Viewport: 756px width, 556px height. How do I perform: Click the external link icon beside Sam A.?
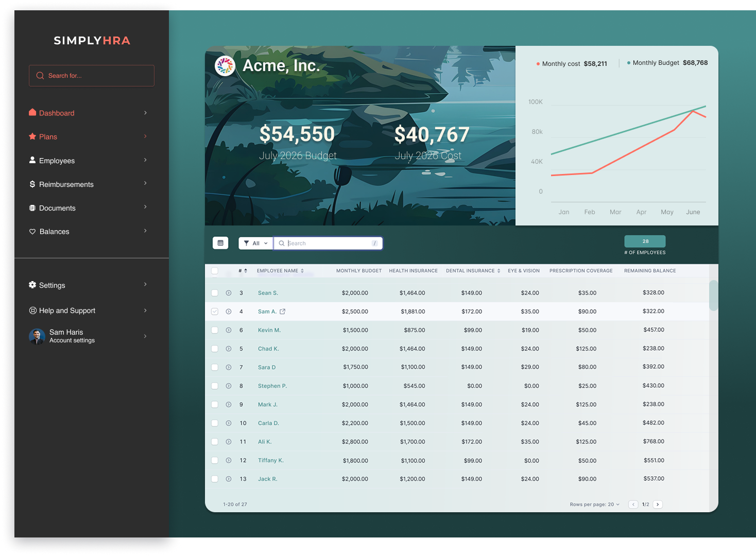point(282,311)
